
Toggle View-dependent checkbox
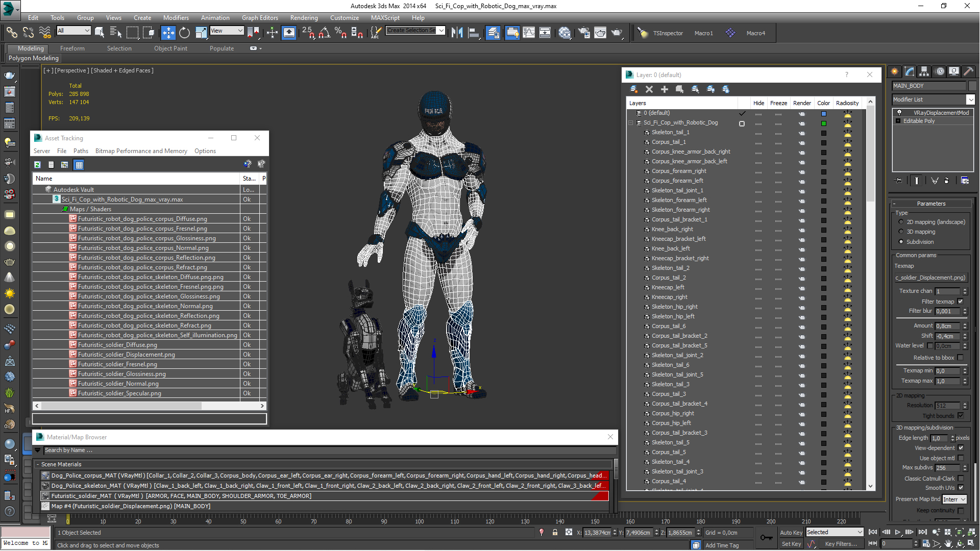click(961, 448)
